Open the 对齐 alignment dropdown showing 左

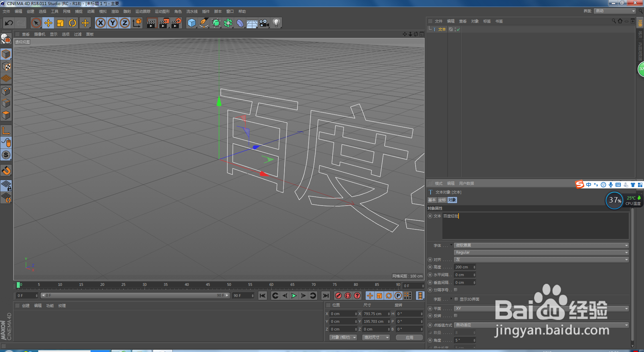coord(541,260)
